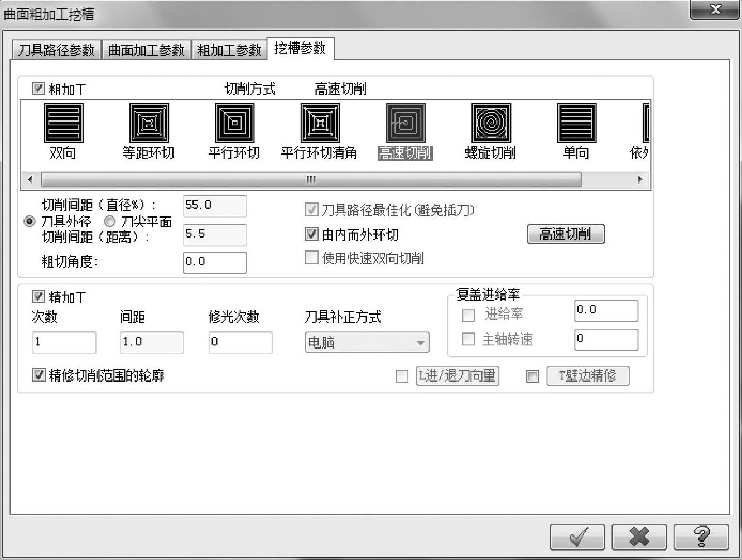Choose the 平行环切 cutting method icon
Image resolution: width=742 pixels, height=560 pixels.
click(234, 123)
